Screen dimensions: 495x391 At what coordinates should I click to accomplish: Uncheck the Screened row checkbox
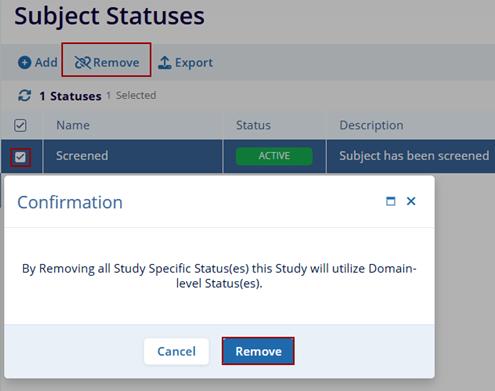pos(20,157)
